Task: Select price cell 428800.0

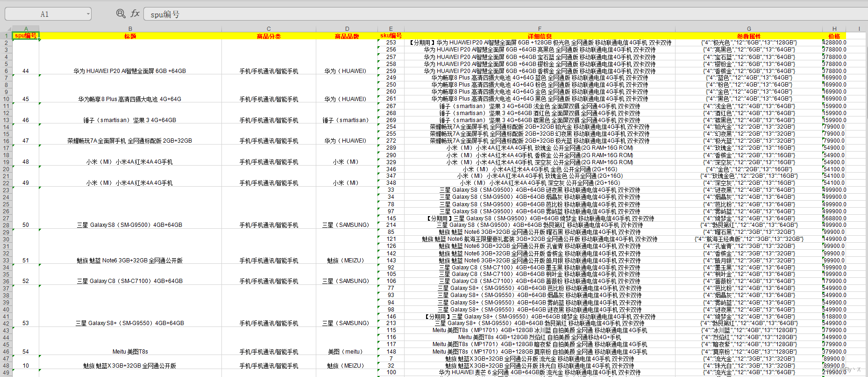Action: [834, 43]
